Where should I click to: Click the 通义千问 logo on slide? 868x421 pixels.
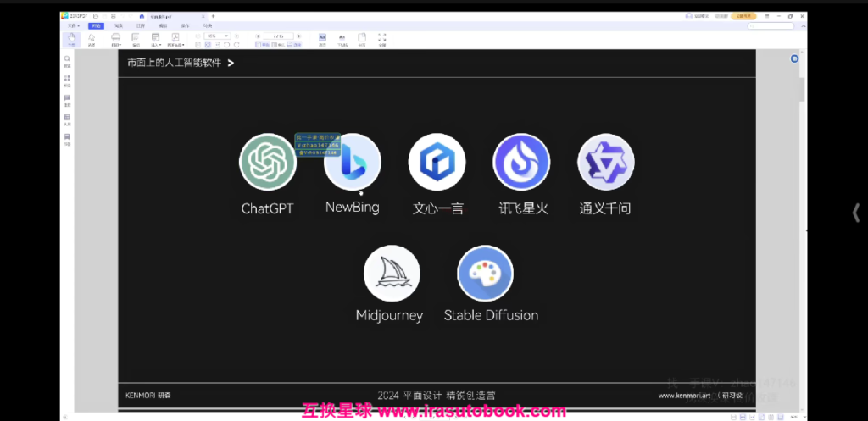pos(605,162)
